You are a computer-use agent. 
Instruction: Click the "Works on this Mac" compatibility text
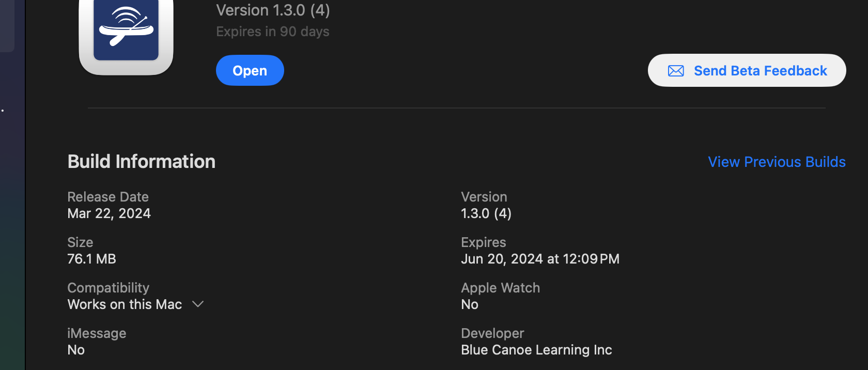point(125,304)
